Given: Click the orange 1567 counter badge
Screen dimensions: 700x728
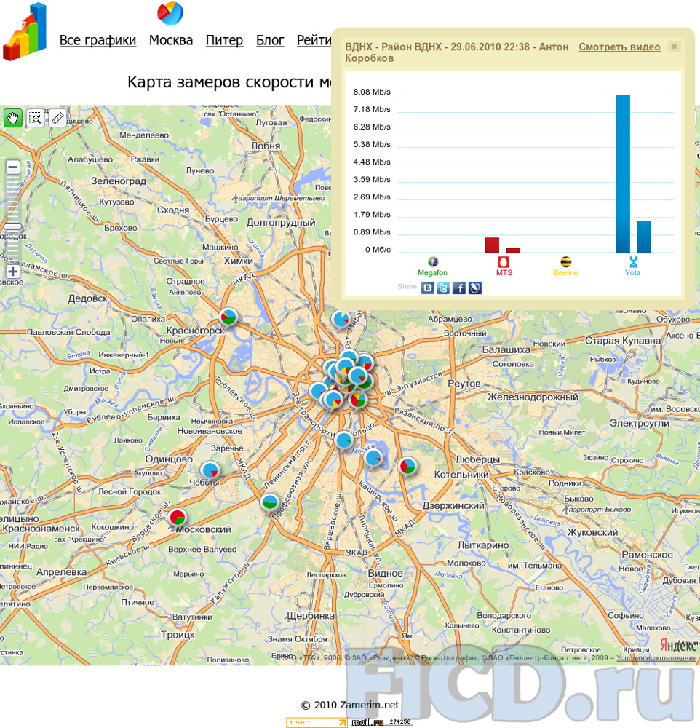Looking at the screenshot, I should pos(317,722).
